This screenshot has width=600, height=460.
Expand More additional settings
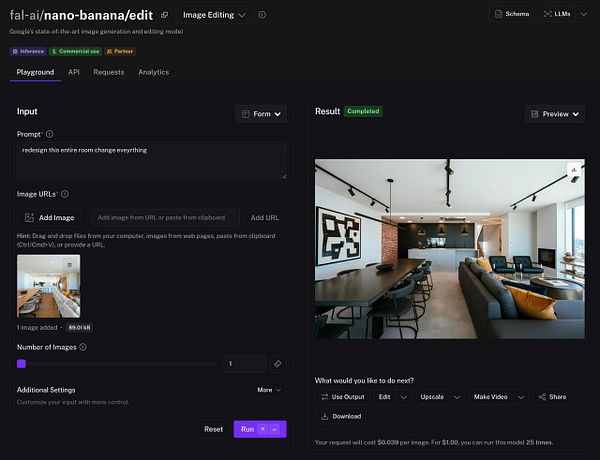coord(269,390)
